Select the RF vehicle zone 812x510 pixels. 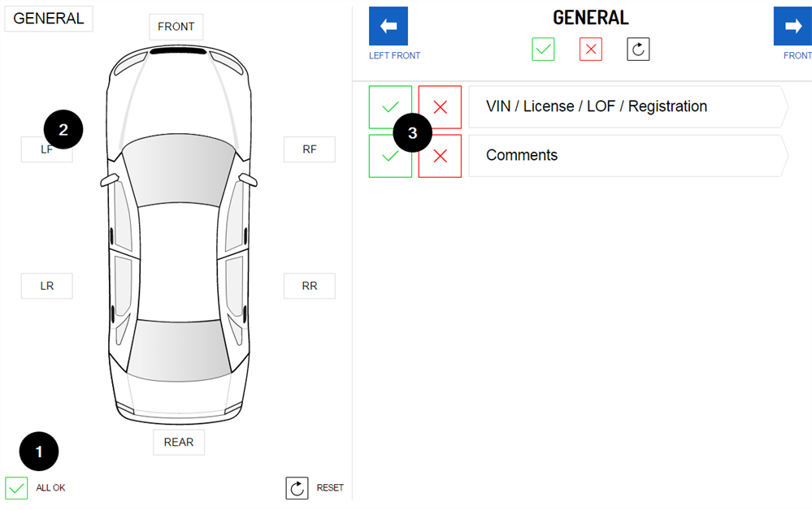[x=309, y=149]
